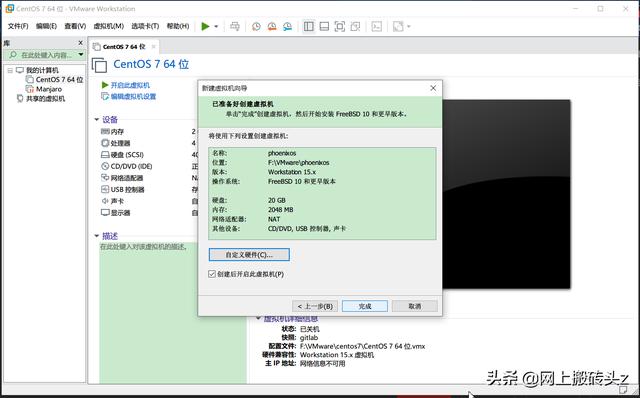Toggle the library sidebar view icon
Screen dimensions: 640x398
[309, 27]
